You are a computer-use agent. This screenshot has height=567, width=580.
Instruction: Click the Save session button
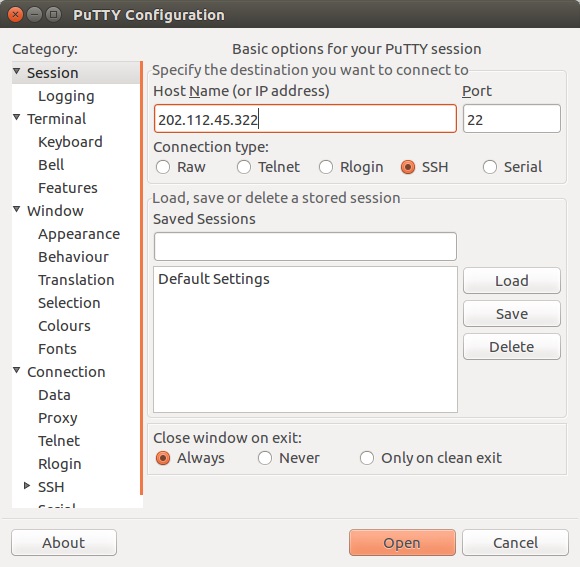[512, 314]
